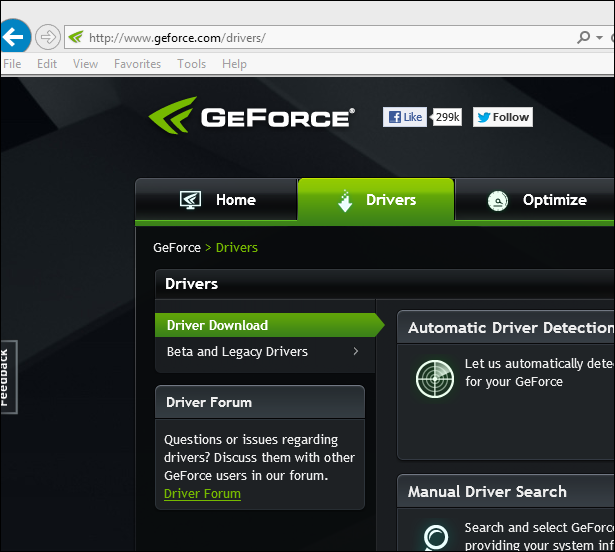Open the View menu
The width and height of the screenshot is (615, 552).
(x=85, y=64)
